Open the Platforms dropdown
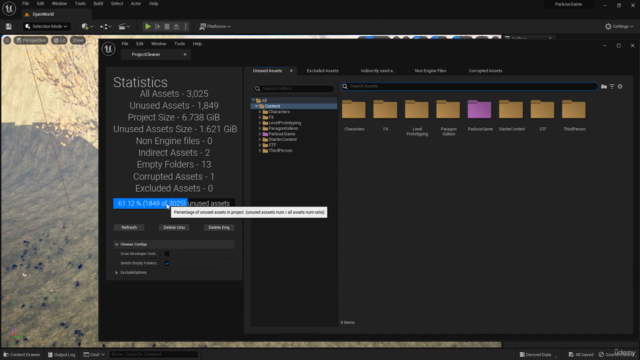640x360 pixels. [215, 27]
